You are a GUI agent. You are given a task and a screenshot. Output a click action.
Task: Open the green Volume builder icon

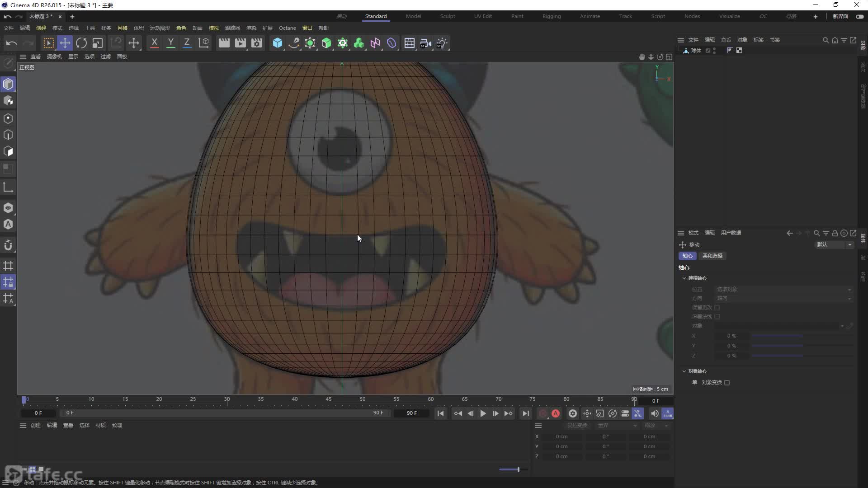click(359, 43)
